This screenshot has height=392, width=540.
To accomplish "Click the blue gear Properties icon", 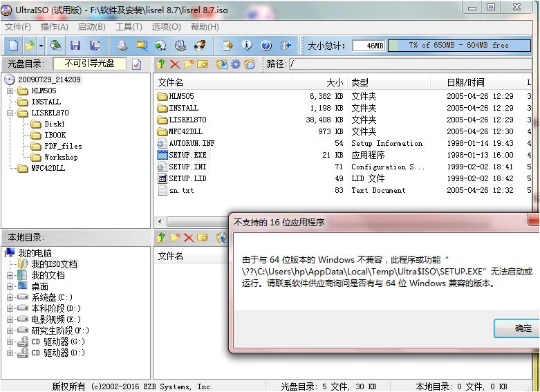I will pos(236,64).
